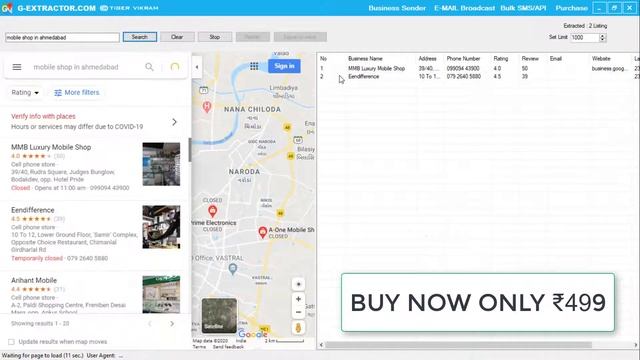Click the magnifier search icon in maps box
The width and height of the screenshot is (640, 360).
click(x=149, y=67)
